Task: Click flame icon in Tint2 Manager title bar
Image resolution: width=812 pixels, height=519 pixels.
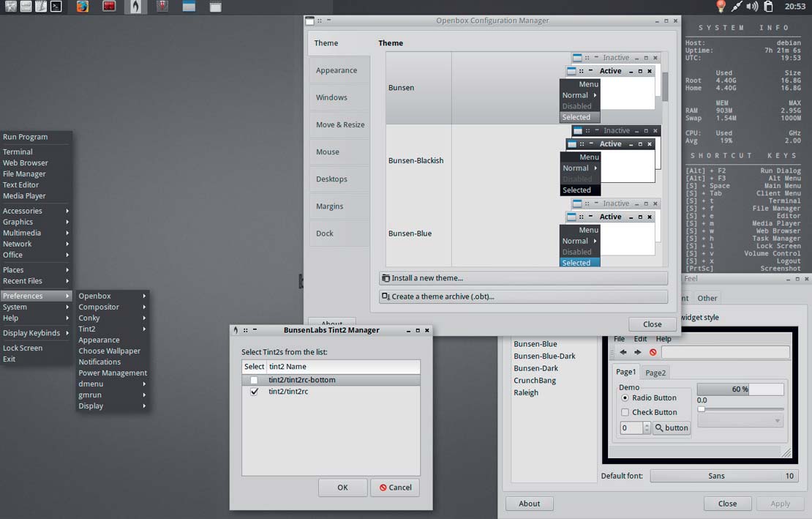Action: coord(236,330)
